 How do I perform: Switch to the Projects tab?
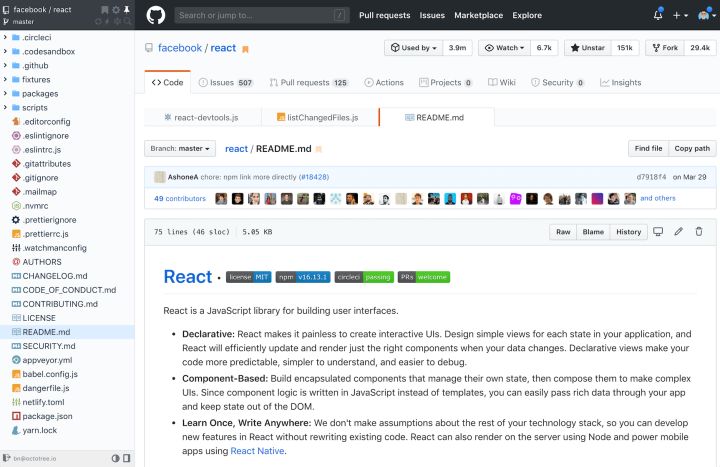(x=445, y=83)
